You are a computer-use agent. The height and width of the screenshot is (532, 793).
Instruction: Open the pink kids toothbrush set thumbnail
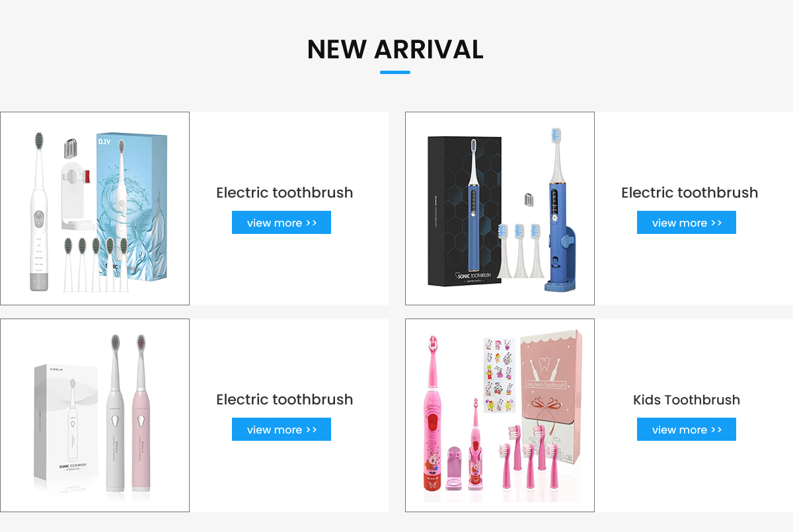coord(500,415)
